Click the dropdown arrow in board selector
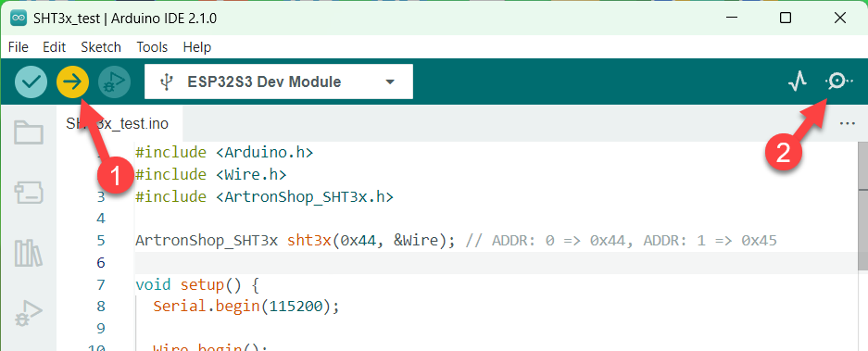868x351 pixels. (390, 81)
